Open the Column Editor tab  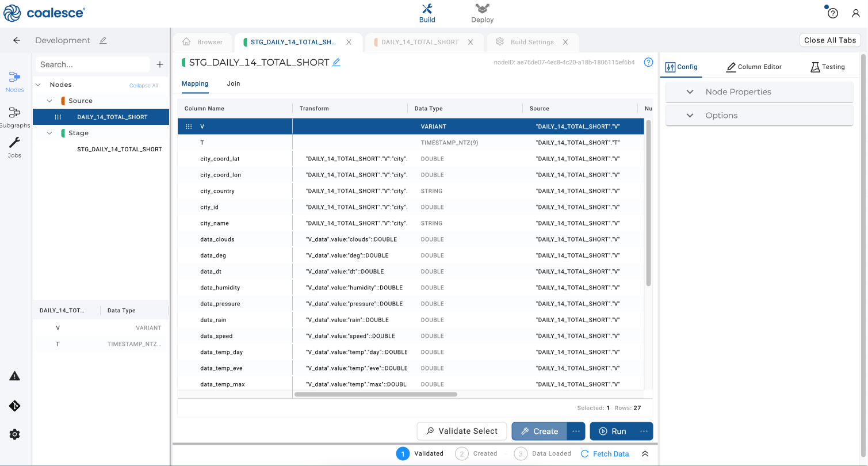(754, 67)
